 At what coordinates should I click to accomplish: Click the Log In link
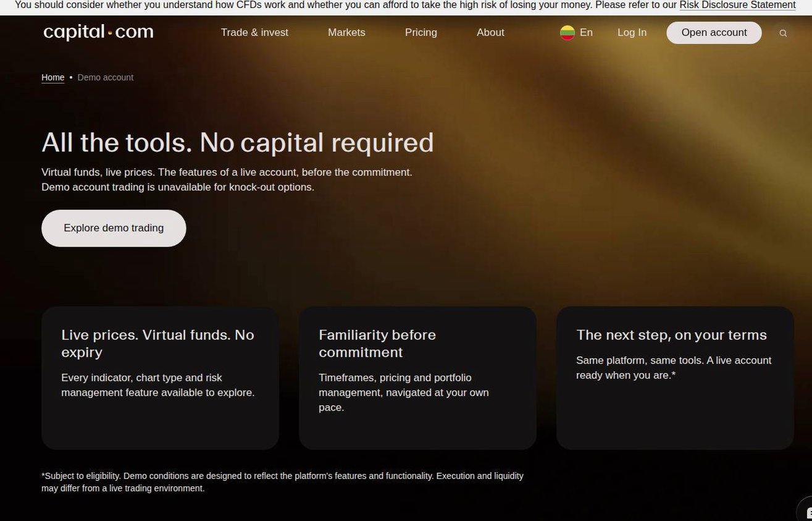(632, 33)
